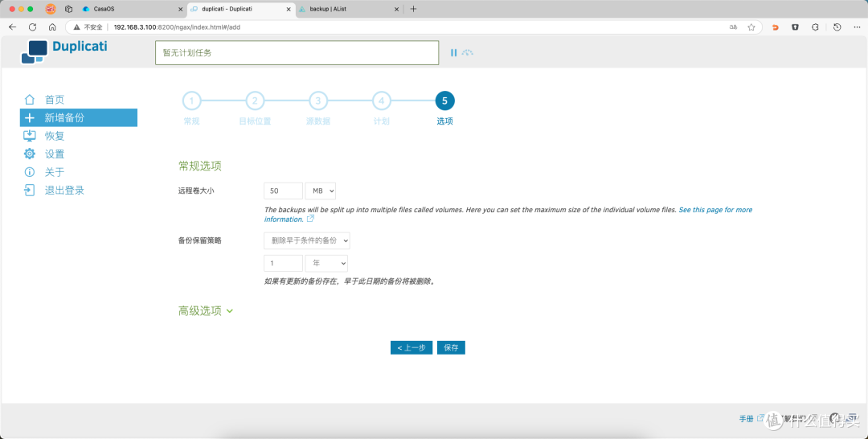Select the duplicati - Duplicati tab
Viewport: 868px width, 439px height.
241,10
